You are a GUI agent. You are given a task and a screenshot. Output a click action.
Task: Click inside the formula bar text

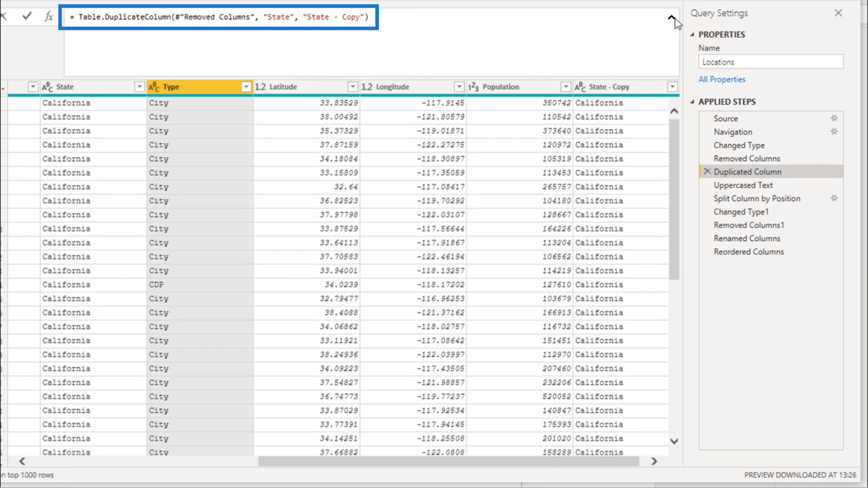[x=219, y=17]
